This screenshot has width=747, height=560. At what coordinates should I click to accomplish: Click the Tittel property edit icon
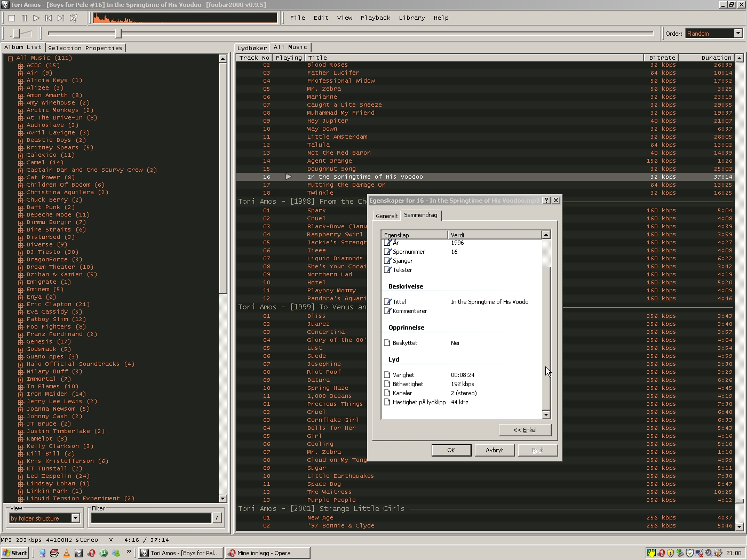pyautogui.click(x=388, y=302)
